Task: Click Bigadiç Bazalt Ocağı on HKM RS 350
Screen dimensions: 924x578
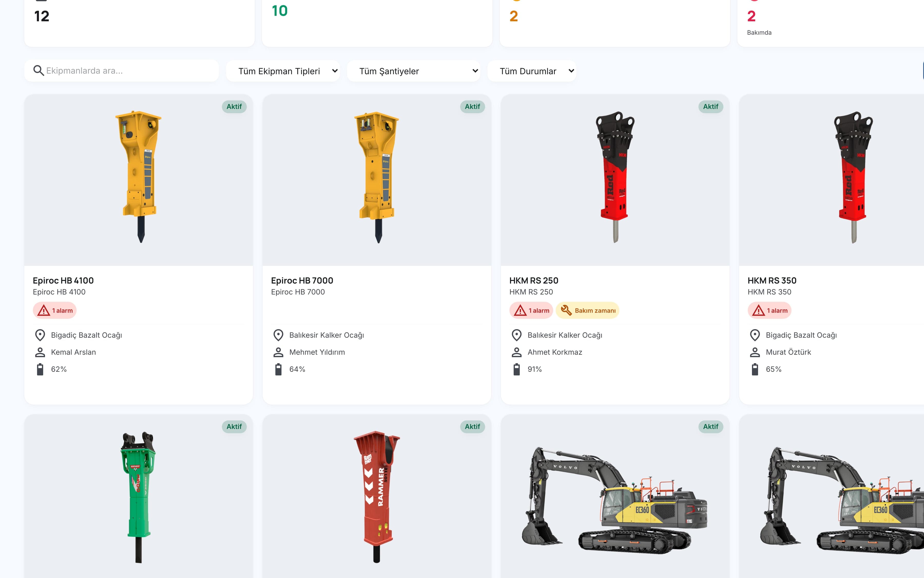Action: click(x=801, y=335)
